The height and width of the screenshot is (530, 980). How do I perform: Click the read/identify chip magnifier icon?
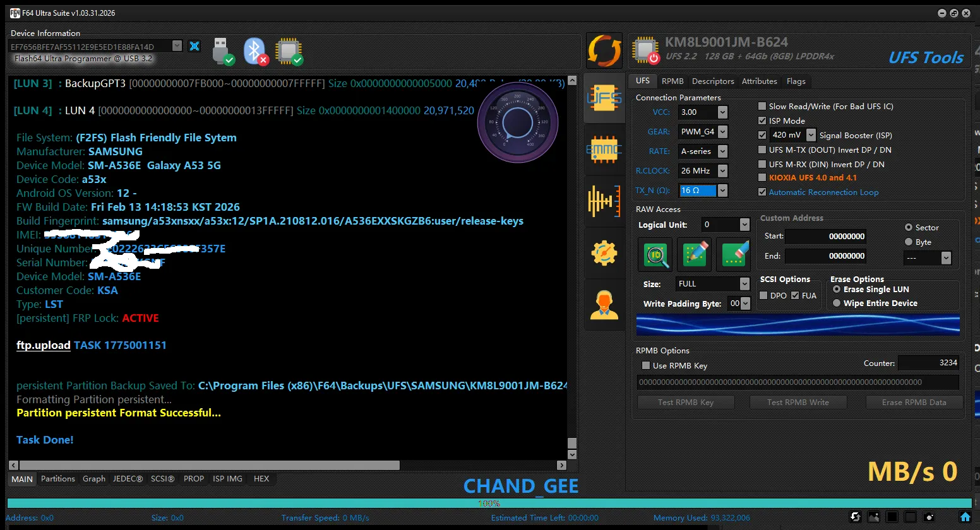click(x=655, y=254)
